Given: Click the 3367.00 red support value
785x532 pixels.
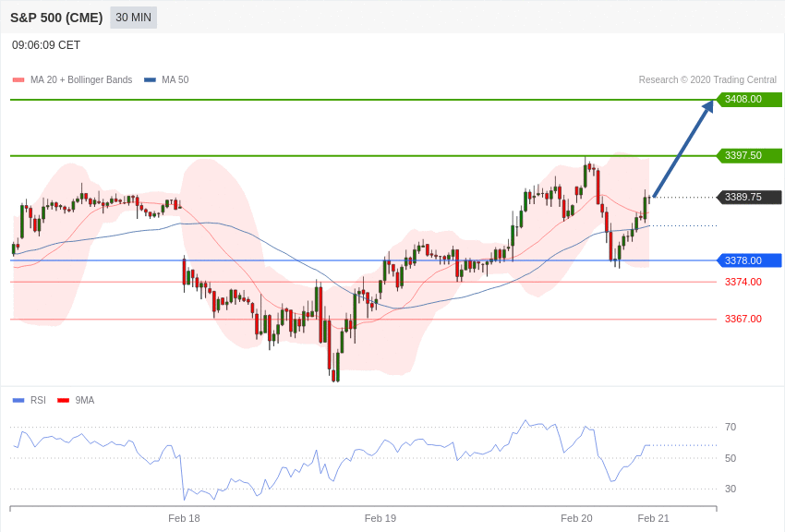Looking at the screenshot, I should [743, 319].
